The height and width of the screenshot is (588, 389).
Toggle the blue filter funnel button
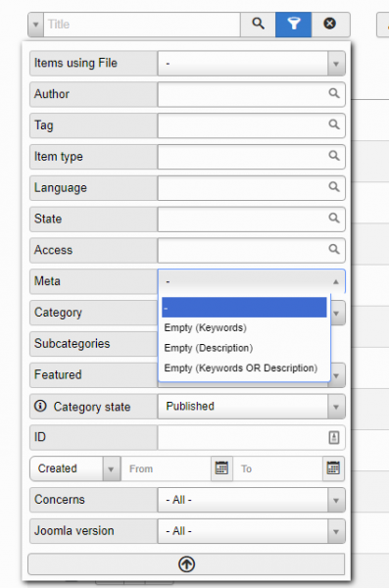pyautogui.click(x=293, y=24)
